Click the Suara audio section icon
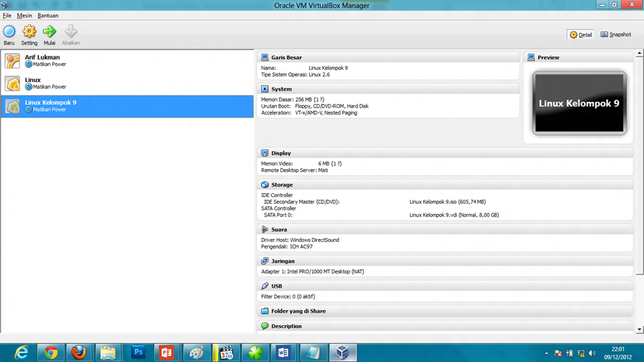 [x=265, y=229]
